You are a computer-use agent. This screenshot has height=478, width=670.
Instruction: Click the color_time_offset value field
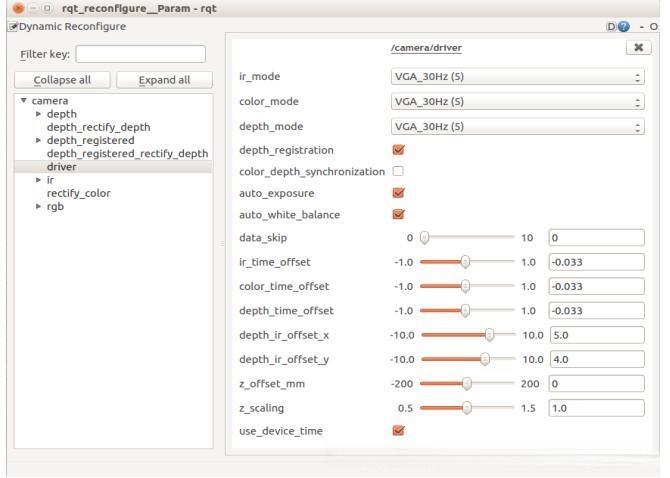597,286
